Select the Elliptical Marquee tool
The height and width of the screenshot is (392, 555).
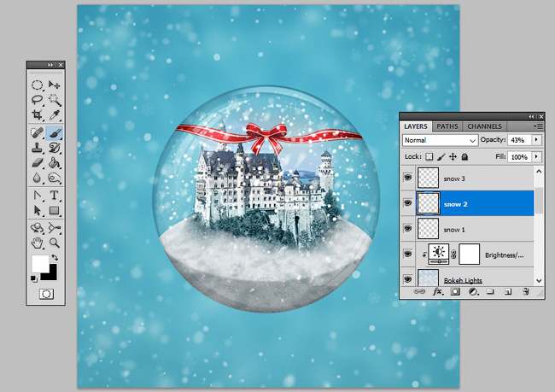click(38, 85)
